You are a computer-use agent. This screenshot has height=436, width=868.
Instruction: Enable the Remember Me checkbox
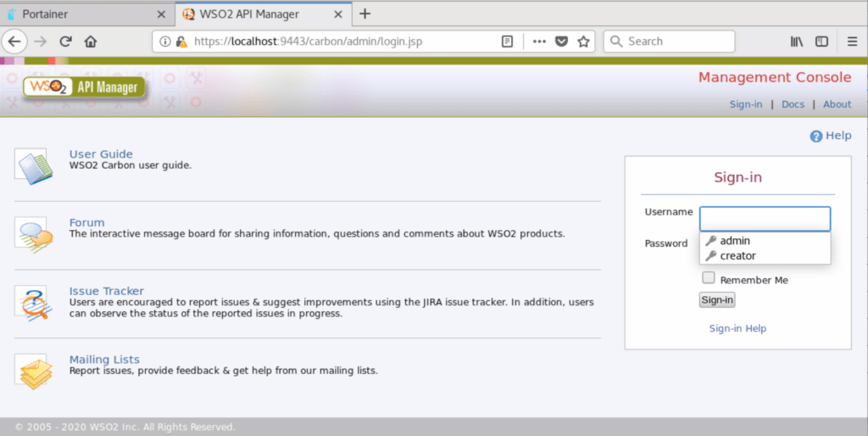click(709, 277)
